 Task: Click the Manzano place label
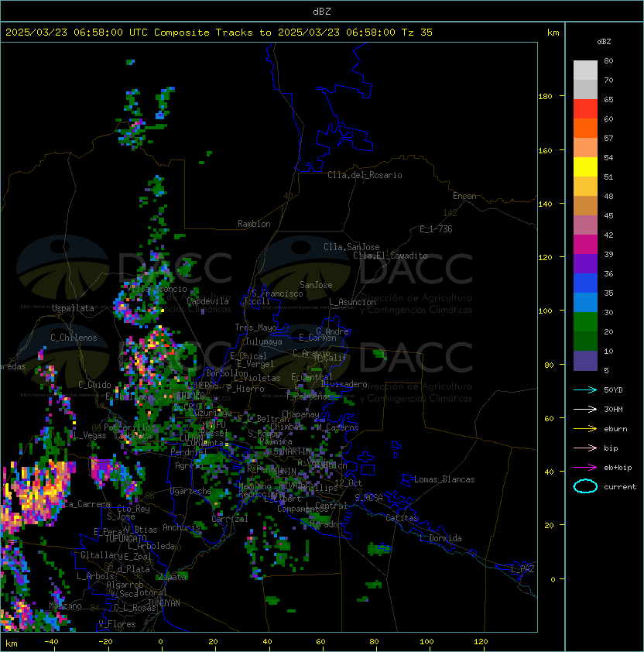pyautogui.click(x=65, y=606)
